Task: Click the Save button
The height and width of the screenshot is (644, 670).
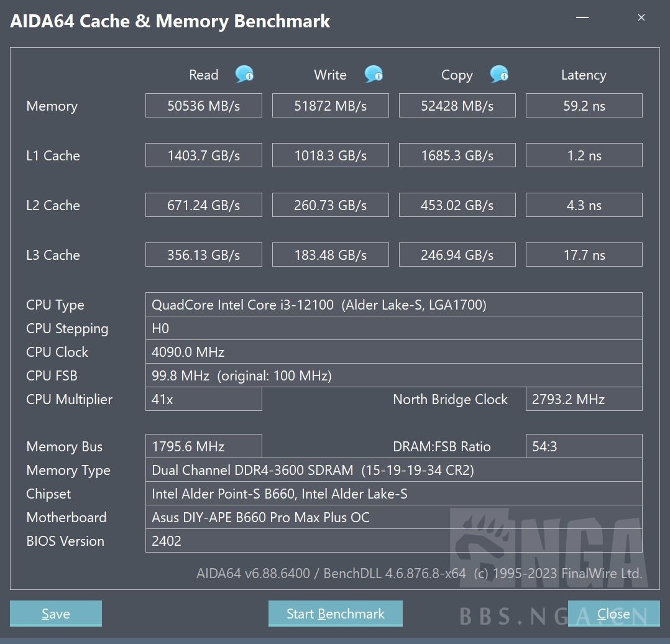Action: pyautogui.click(x=55, y=614)
